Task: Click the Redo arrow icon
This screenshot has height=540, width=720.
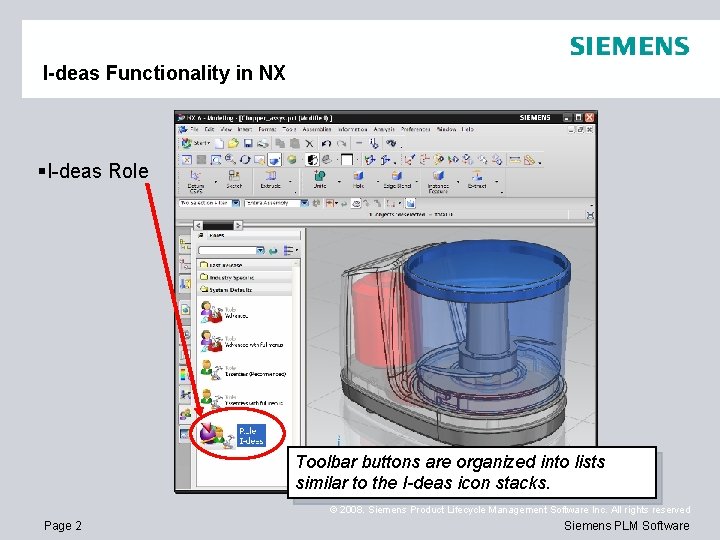Action: [x=341, y=144]
